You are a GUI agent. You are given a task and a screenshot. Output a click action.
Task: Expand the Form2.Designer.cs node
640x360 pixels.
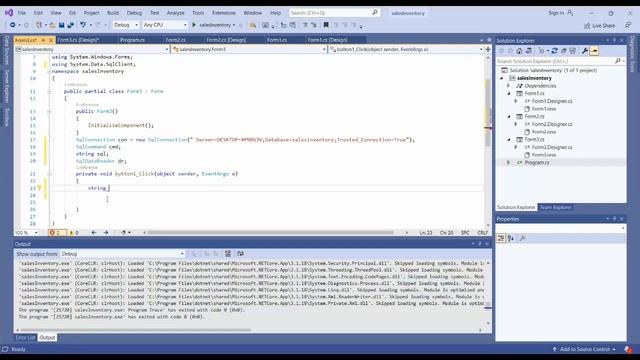516,124
